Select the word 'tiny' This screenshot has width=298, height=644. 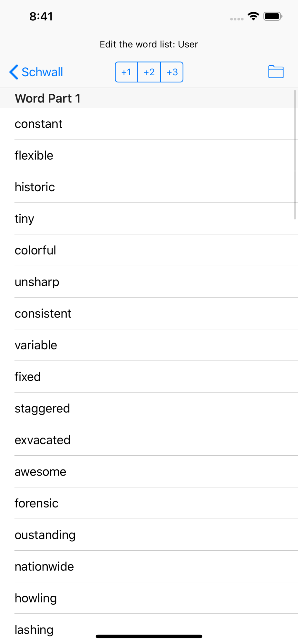(x=149, y=218)
